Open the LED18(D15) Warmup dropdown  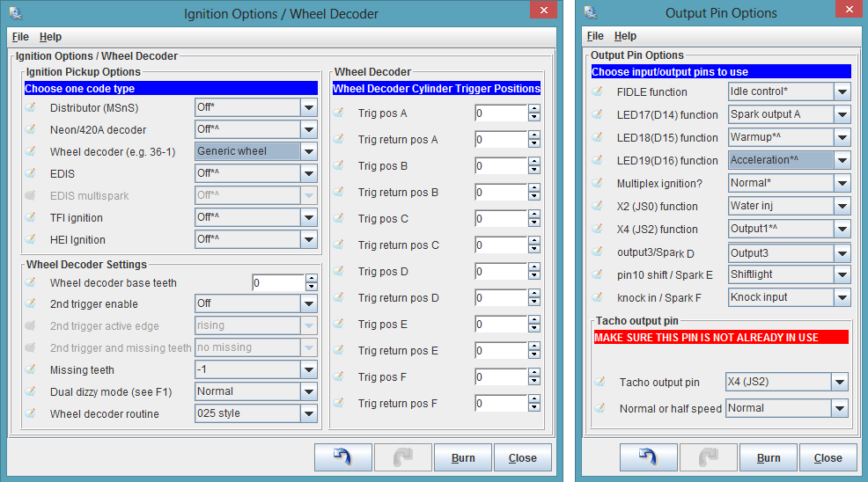(790, 137)
